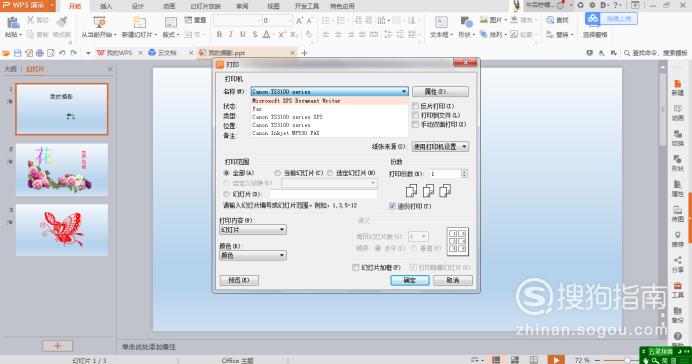Image resolution: width=692 pixels, height=364 pixels.
Task: Enable the reverse print checkbox (反片打印)
Action: tap(415, 106)
